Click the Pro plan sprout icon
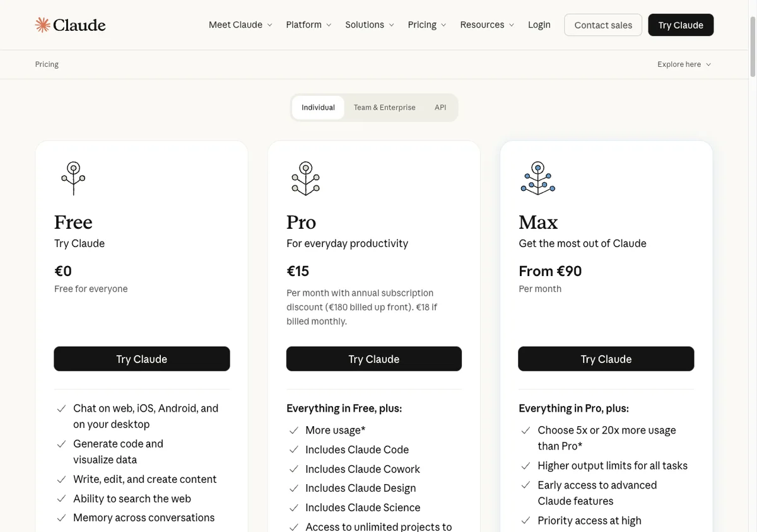Viewport: 757px width, 532px height. [306, 178]
